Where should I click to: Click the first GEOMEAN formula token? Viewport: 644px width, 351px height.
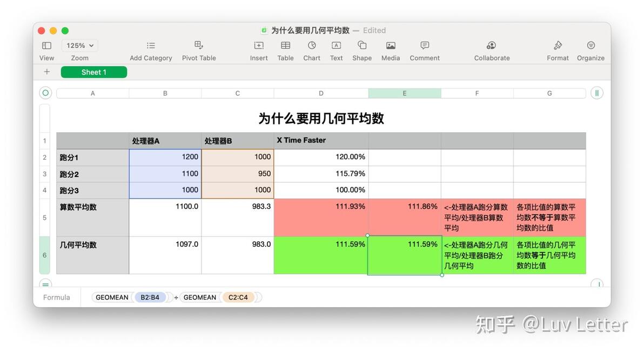112,297
